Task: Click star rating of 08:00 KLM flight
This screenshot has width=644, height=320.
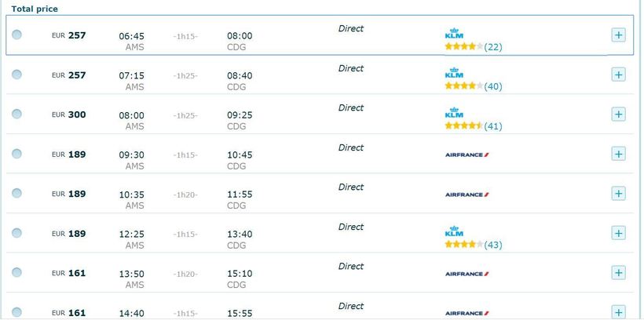Action: 463,125
